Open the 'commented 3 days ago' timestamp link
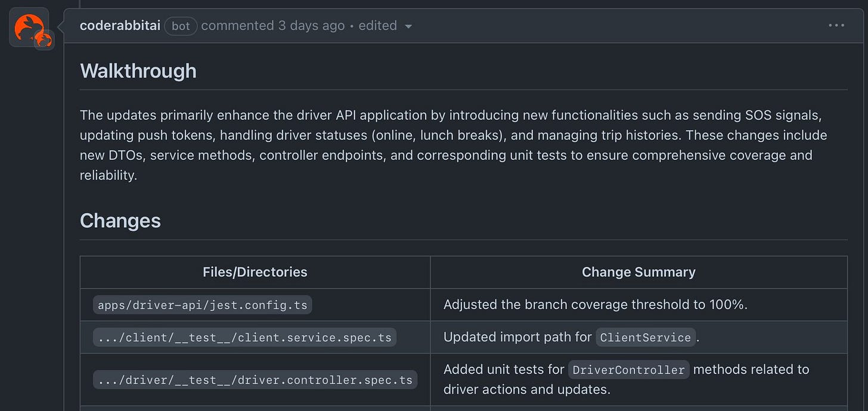This screenshot has height=411, width=868. coord(273,26)
